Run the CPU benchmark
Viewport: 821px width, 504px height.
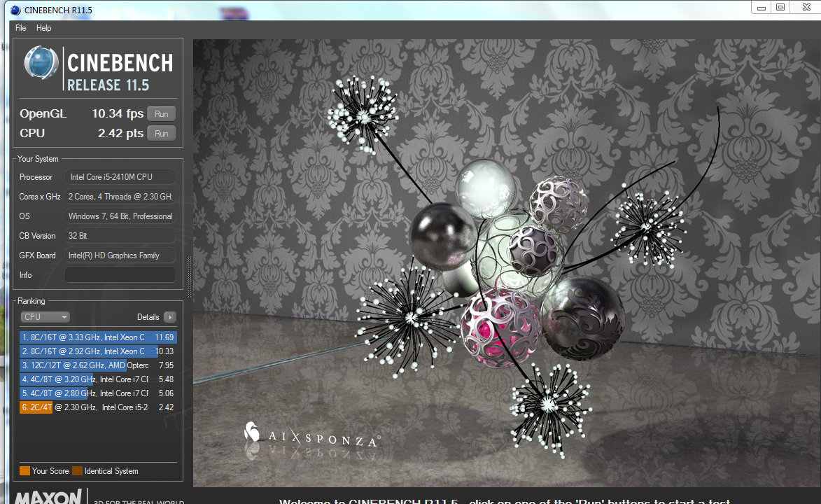tap(161, 134)
